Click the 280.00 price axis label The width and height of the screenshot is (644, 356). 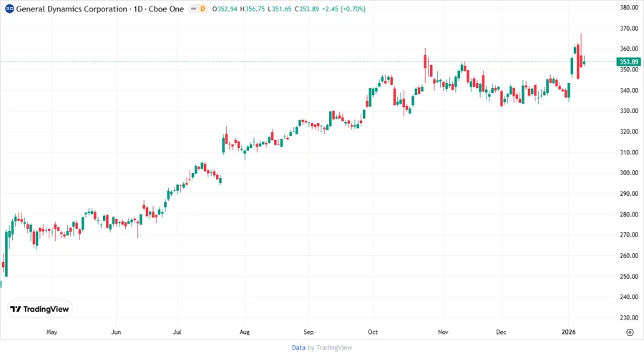point(629,214)
